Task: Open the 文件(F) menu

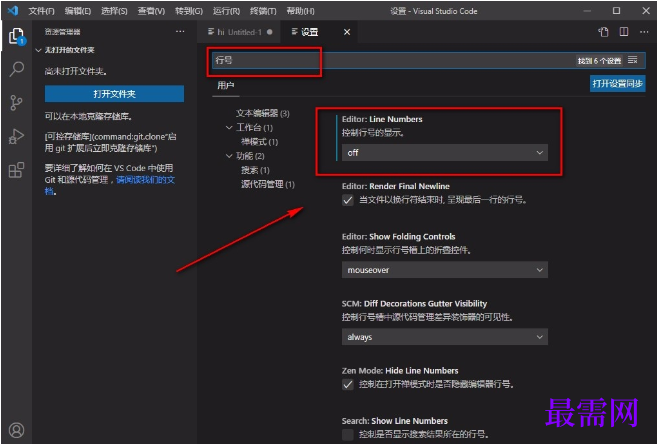Action: click(41, 11)
